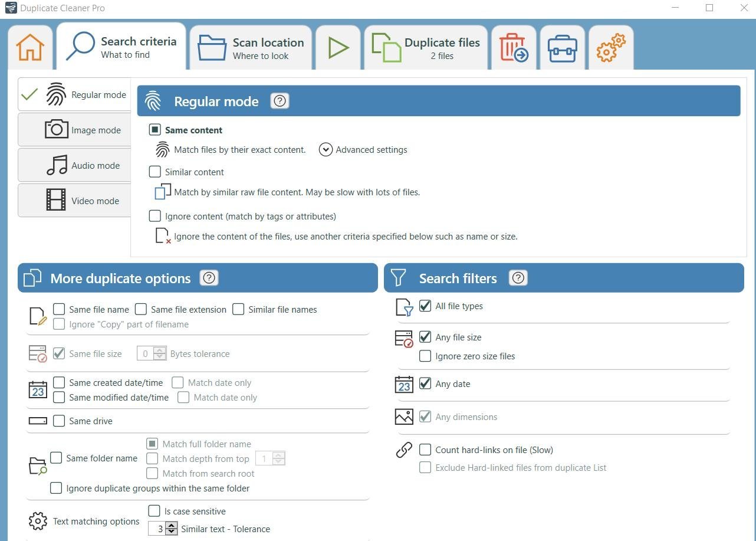Click the film strip Video mode icon

pos(56,200)
